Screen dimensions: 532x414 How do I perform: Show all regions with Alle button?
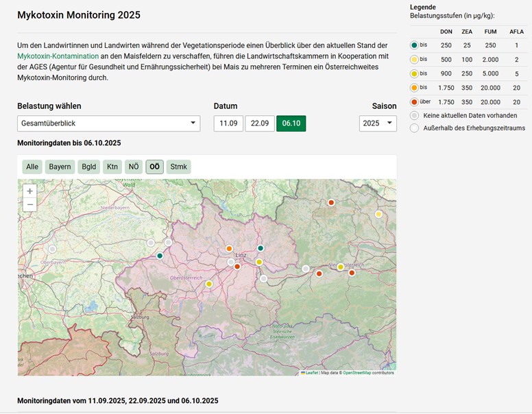click(32, 167)
